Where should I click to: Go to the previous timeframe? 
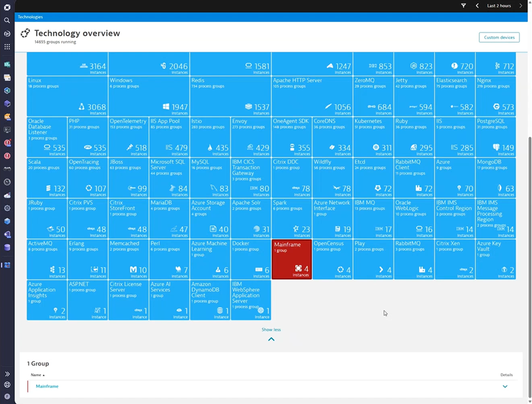tap(477, 6)
